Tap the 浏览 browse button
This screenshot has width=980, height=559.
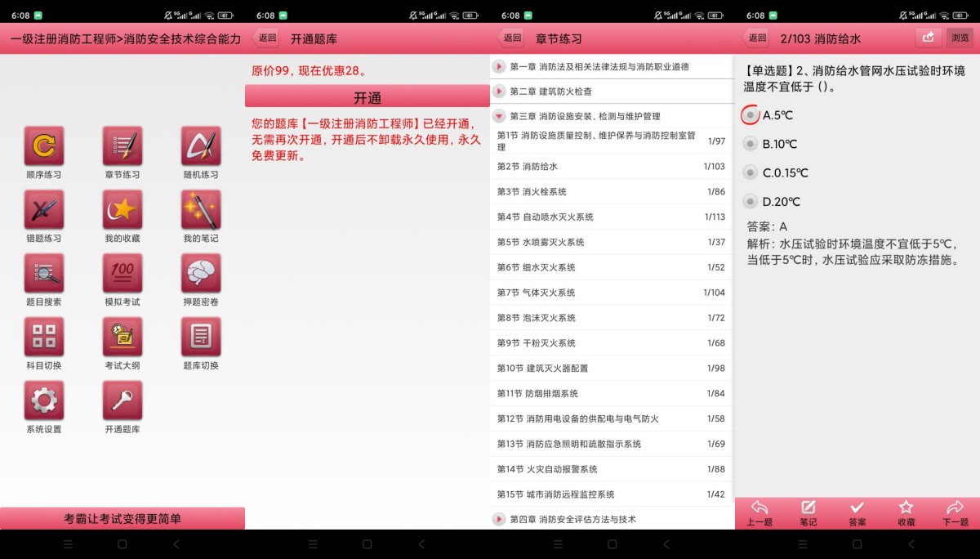(960, 38)
